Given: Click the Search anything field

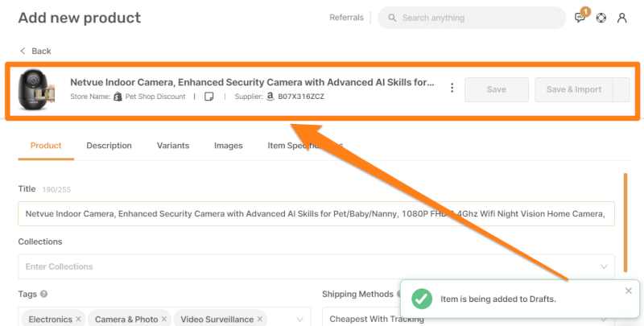Looking at the screenshot, I should (x=475, y=18).
